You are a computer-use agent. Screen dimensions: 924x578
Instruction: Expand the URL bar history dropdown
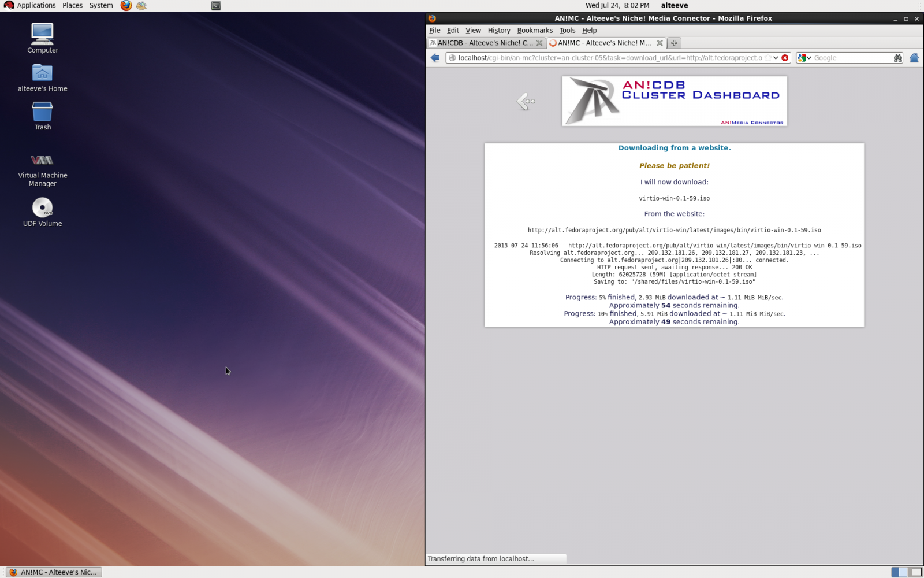(x=776, y=58)
